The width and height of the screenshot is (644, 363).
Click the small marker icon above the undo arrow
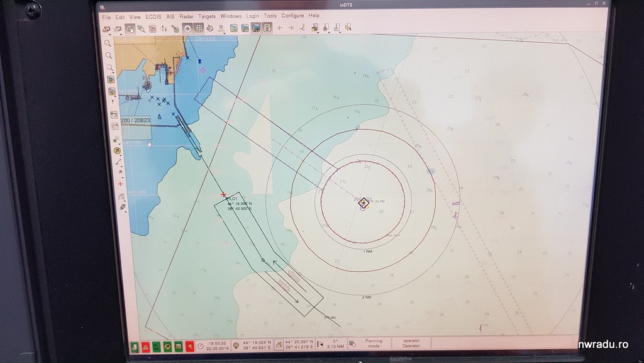[113, 102]
